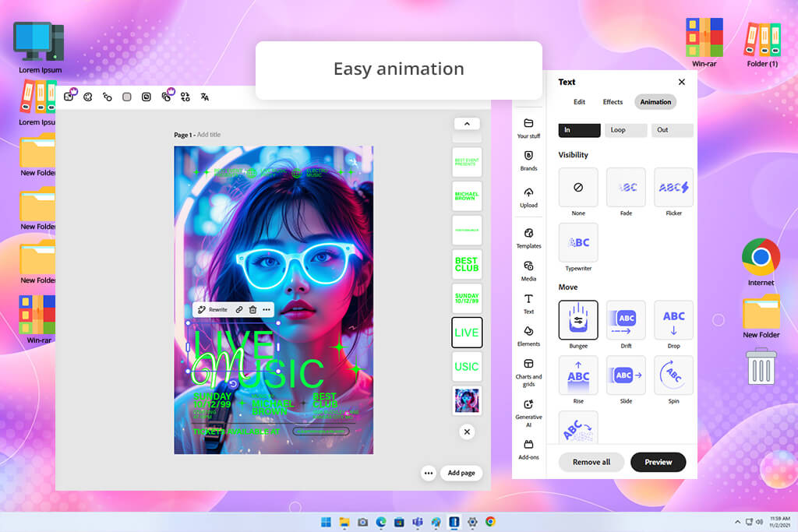Image resolution: width=798 pixels, height=532 pixels.
Task: Switch to the Edit tab
Action: 579,102
